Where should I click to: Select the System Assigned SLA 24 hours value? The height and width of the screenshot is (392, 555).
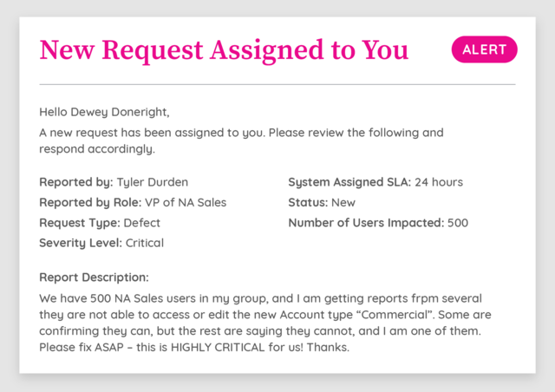(x=439, y=182)
